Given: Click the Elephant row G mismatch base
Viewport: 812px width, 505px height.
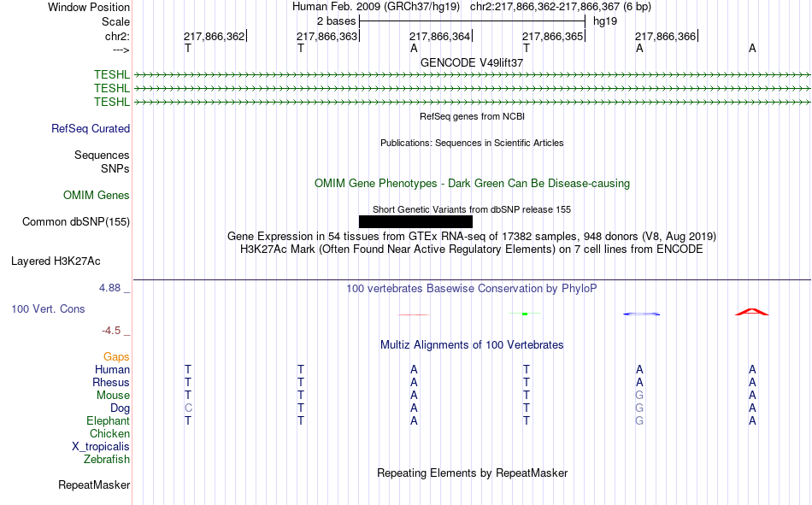Looking at the screenshot, I should [639, 420].
